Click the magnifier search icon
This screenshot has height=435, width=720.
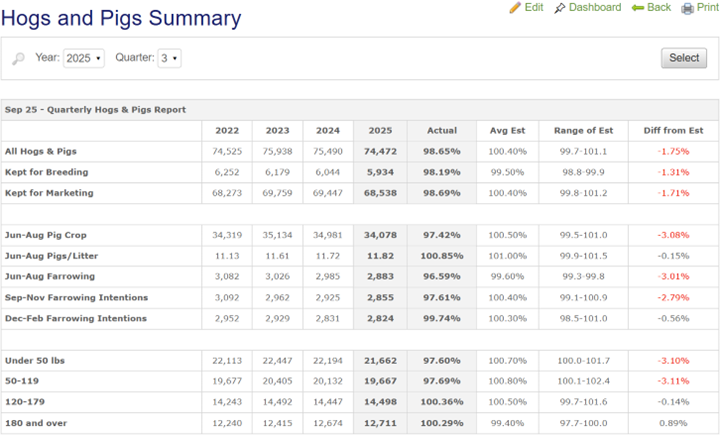18,59
